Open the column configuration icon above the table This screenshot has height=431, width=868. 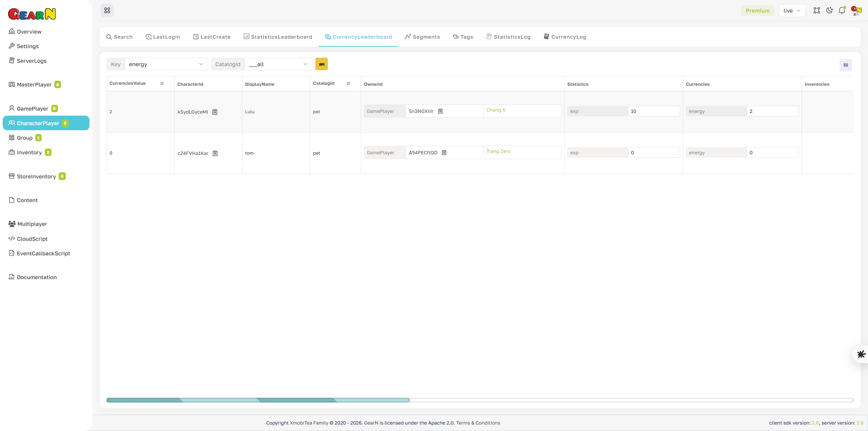[x=846, y=65]
